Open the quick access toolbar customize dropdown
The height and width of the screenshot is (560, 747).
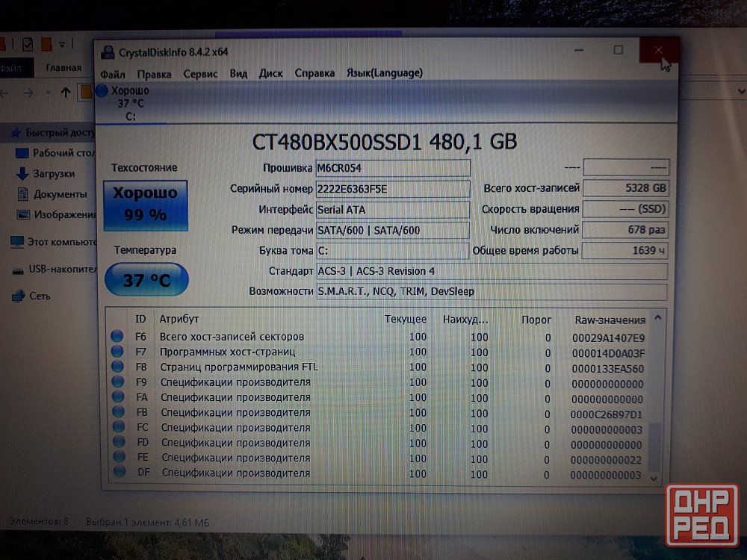pos(63,44)
